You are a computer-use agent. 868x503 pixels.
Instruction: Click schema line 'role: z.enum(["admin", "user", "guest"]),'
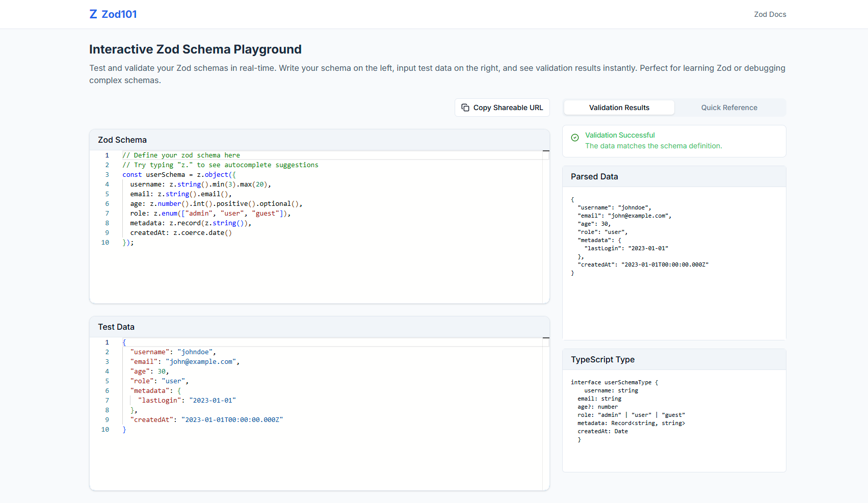(x=211, y=214)
